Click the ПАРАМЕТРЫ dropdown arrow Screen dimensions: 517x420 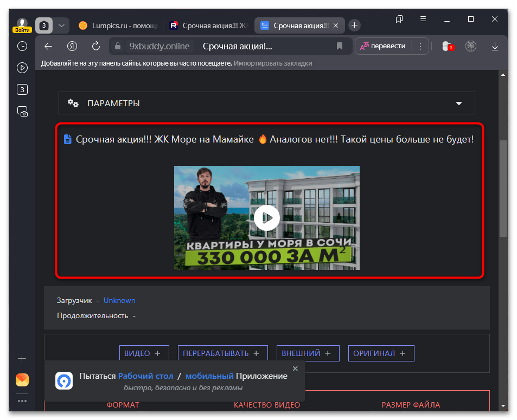coord(458,104)
